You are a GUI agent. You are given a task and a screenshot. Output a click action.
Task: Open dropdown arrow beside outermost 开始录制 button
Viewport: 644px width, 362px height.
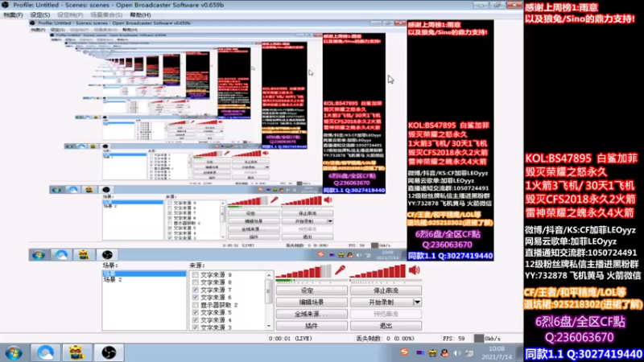click(x=417, y=302)
